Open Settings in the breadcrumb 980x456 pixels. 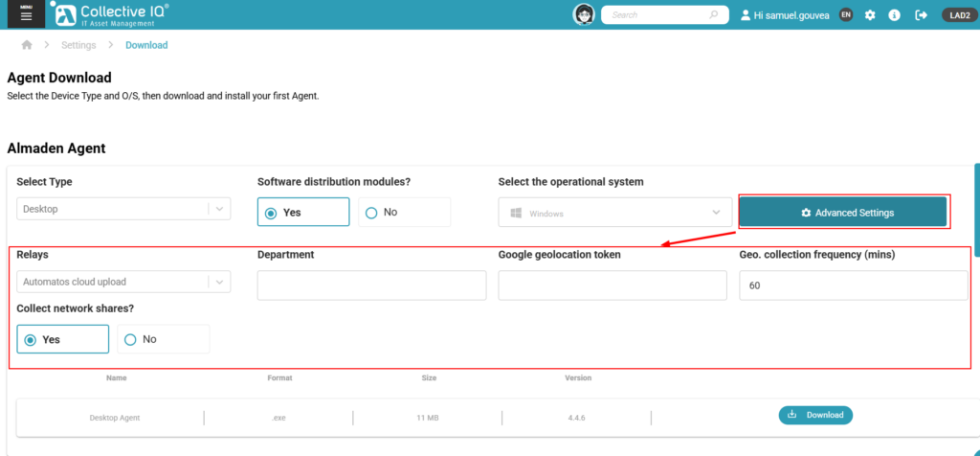coord(78,45)
